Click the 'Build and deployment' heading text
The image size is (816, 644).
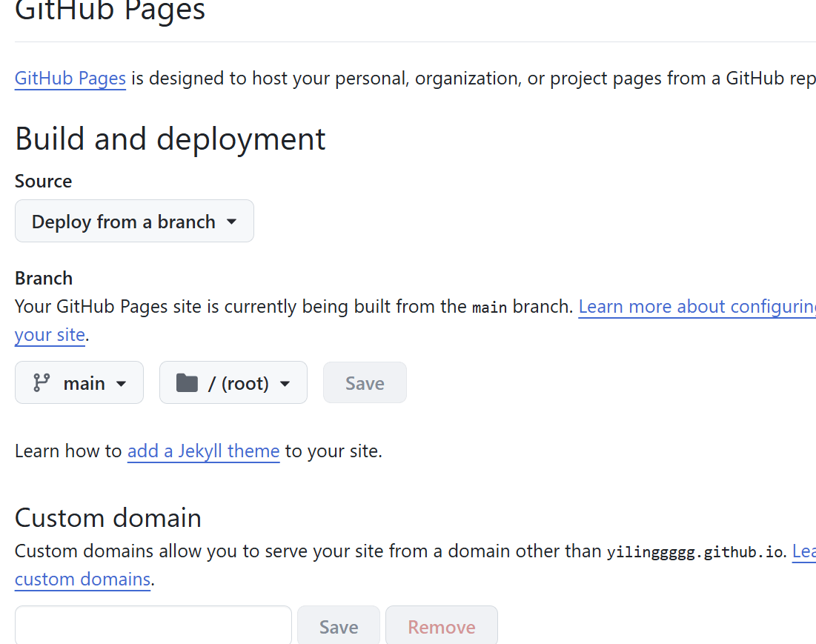coord(170,139)
